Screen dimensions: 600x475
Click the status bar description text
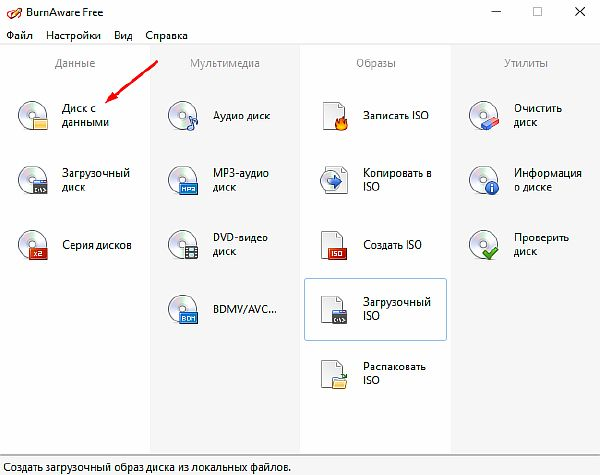(x=147, y=467)
